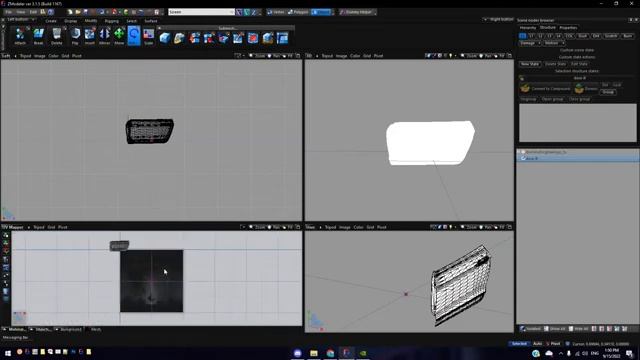The width and height of the screenshot is (640, 360).
Task: Select the Mirror tool
Action: pos(104,36)
